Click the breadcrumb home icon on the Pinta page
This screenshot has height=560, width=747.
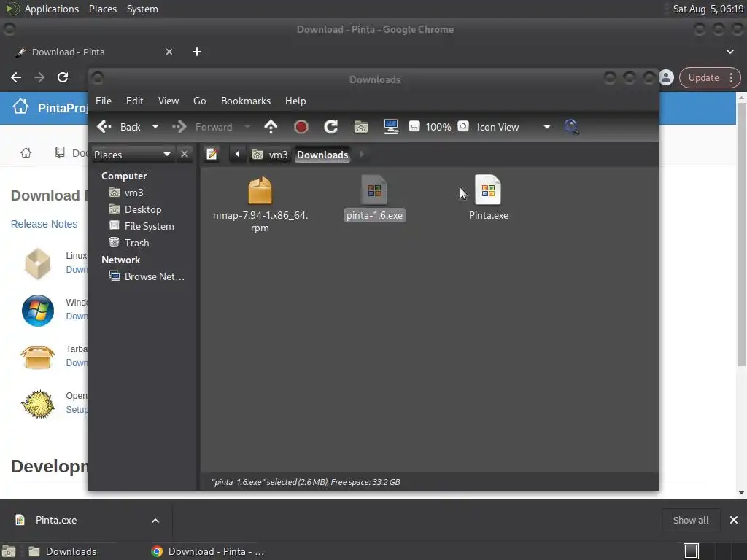tap(26, 153)
